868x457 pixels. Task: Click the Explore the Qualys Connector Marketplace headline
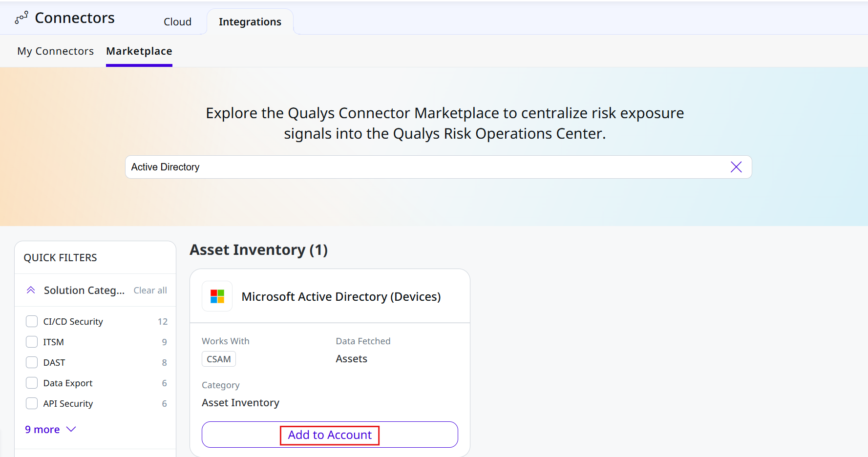point(445,123)
